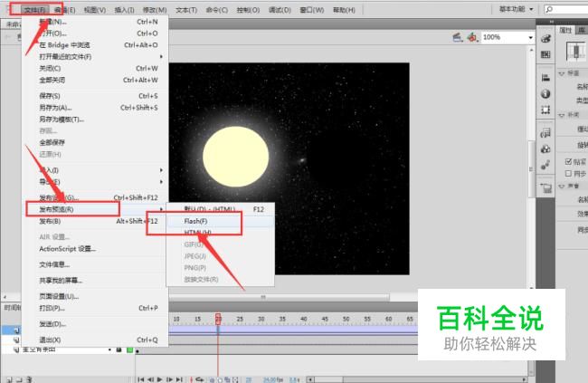Click Step back one frame button
The width and height of the screenshot is (588, 383).
click(x=150, y=379)
